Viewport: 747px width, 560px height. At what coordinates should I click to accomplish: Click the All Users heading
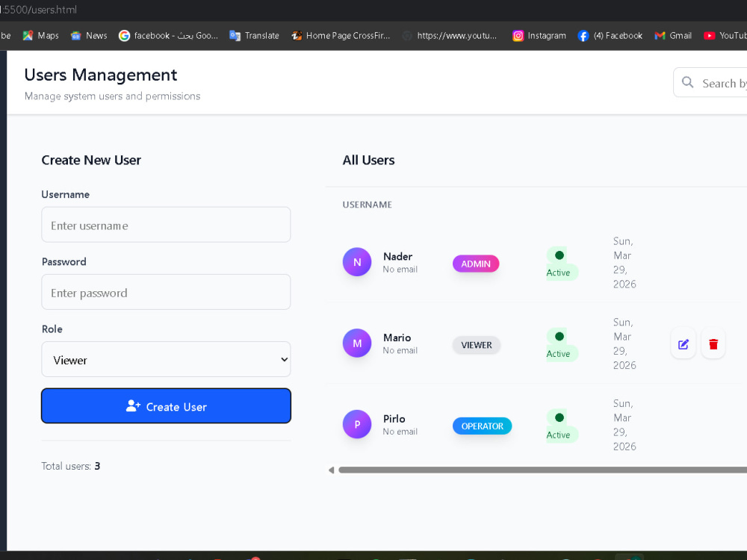pyautogui.click(x=369, y=160)
